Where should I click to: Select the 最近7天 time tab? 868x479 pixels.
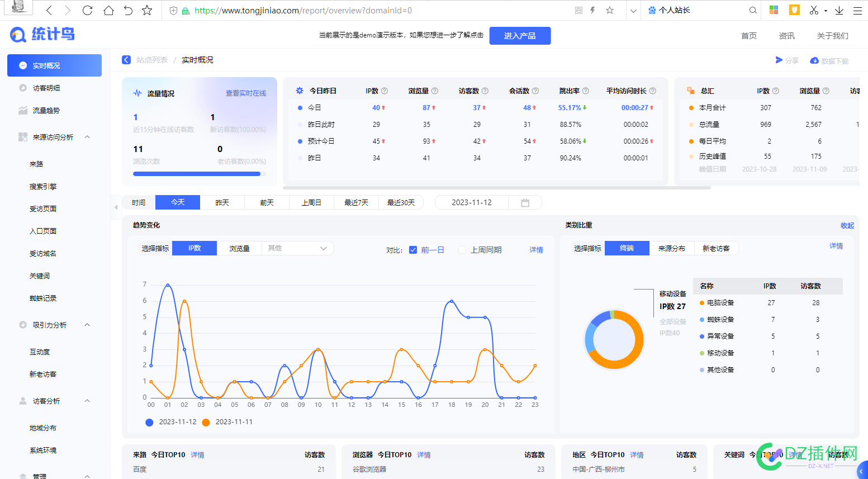pyautogui.click(x=357, y=202)
